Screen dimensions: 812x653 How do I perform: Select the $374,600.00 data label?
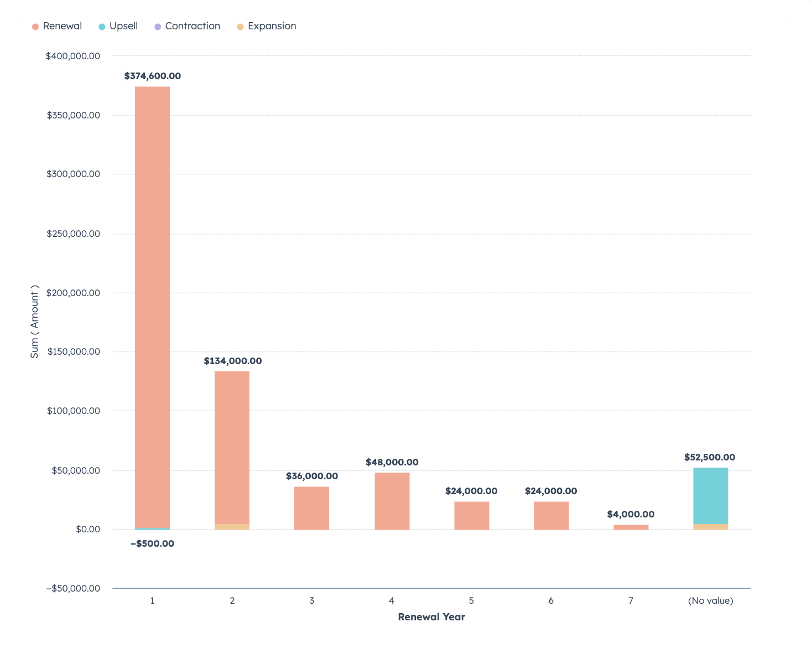[152, 76]
